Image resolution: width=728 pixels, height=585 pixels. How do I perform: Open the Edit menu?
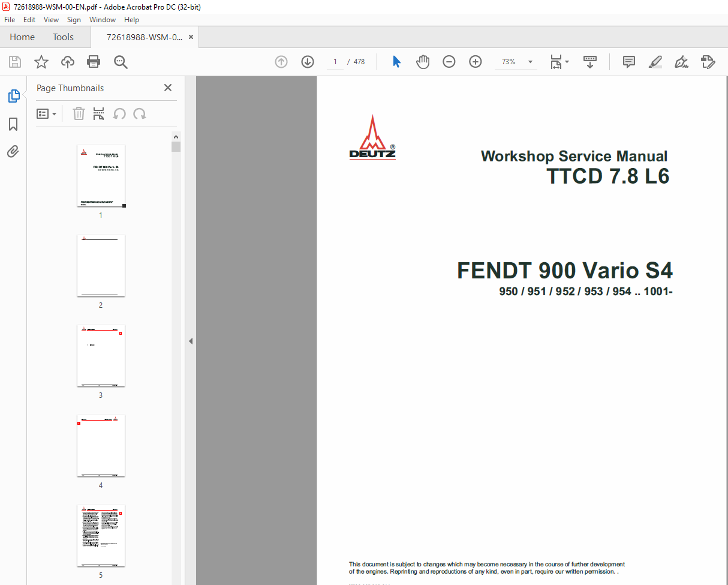pos(29,20)
